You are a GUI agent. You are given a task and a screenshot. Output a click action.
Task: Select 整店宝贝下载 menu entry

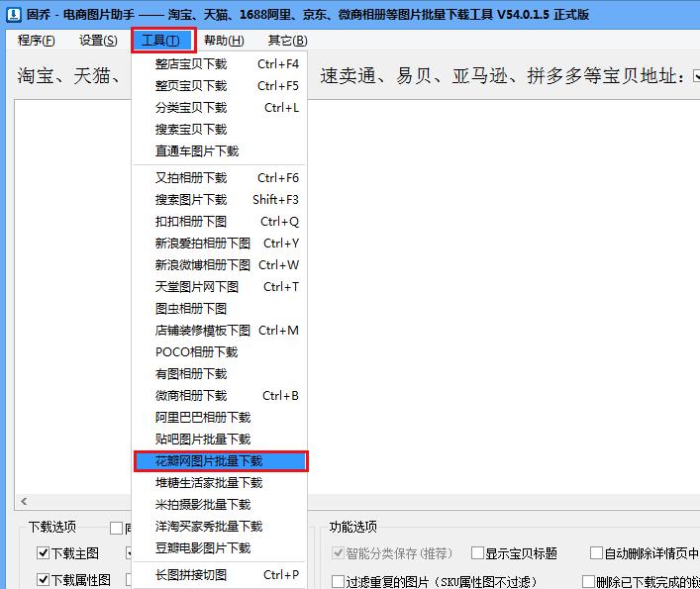(220, 64)
